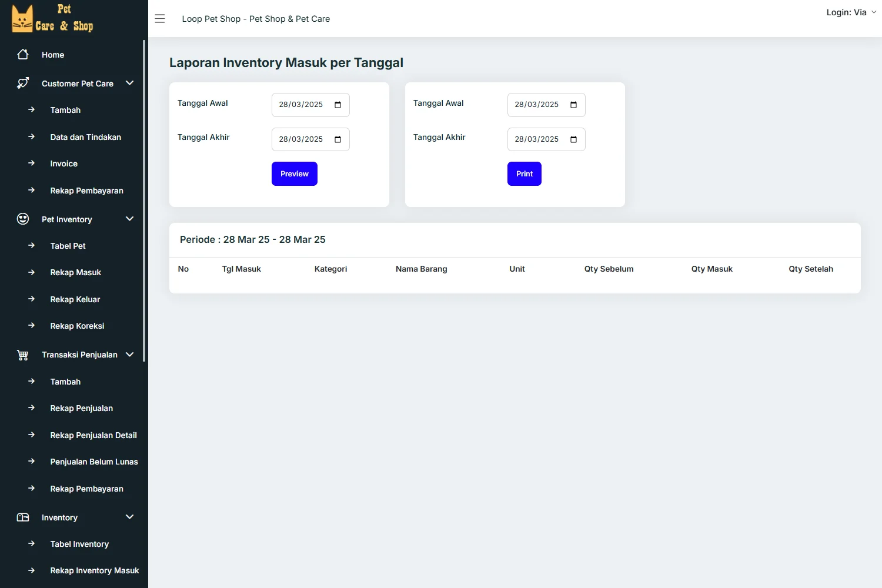882x588 pixels.
Task: Click the sidebar vertical scrollbar
Action: (x=144, y=201)
